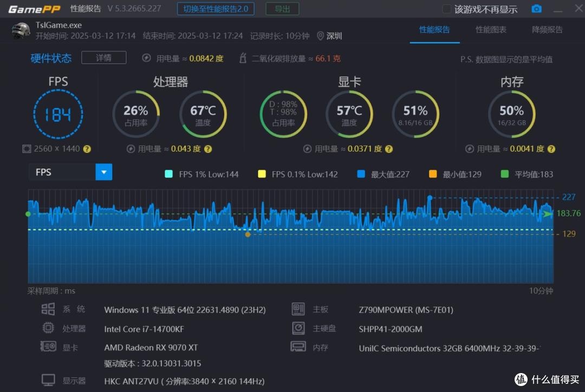585x392 pixels.
Task: Click the location pin icon beside 深圳
Action: [320, 36]
